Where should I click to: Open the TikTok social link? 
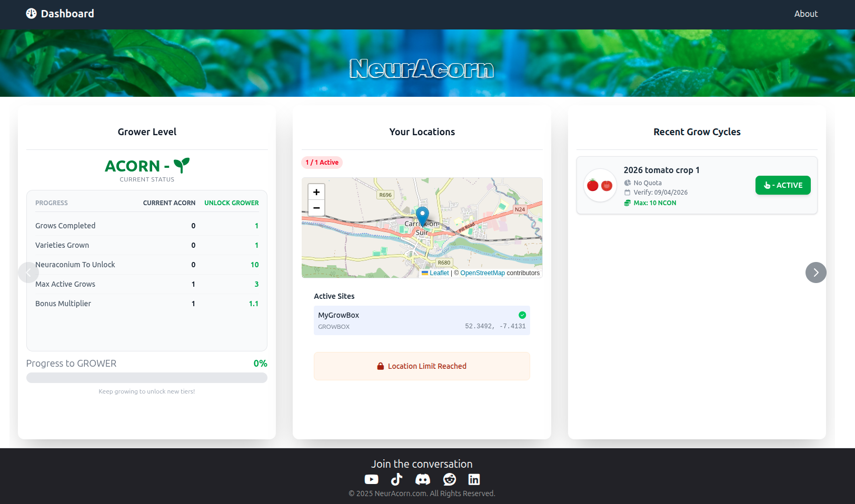tap(396, 479)
